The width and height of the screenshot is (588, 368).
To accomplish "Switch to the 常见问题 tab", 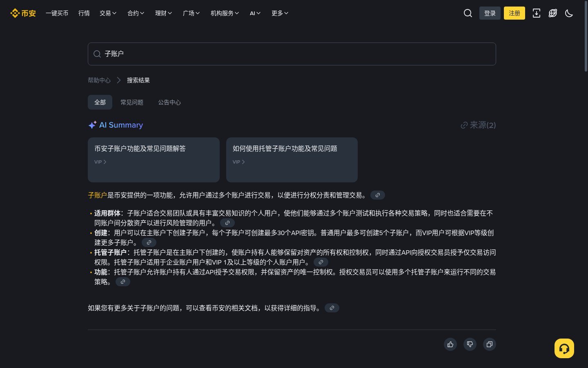I will [x=132, y=102].
